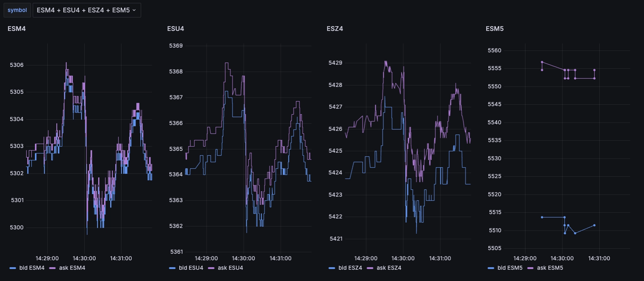Click the 5300 axis label in ESM4 chart
This screenshot has width=644, height=281.
coord(17,228)
